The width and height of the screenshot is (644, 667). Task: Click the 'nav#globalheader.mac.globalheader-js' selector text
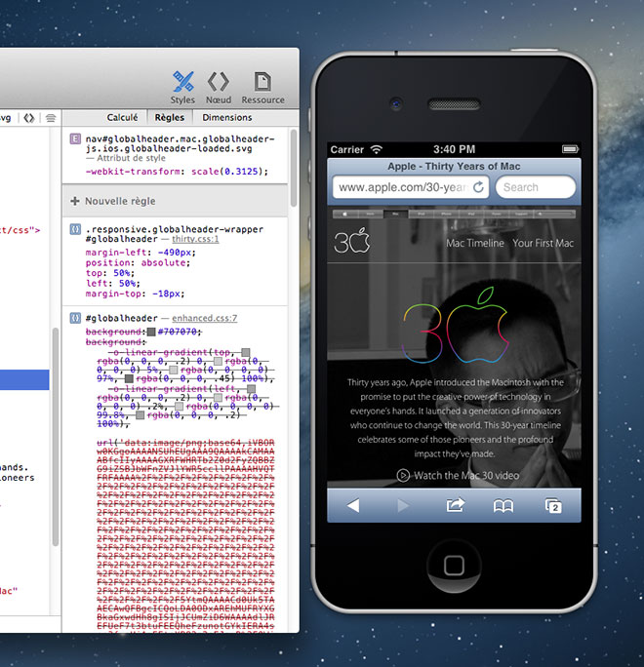click(181, 143)
